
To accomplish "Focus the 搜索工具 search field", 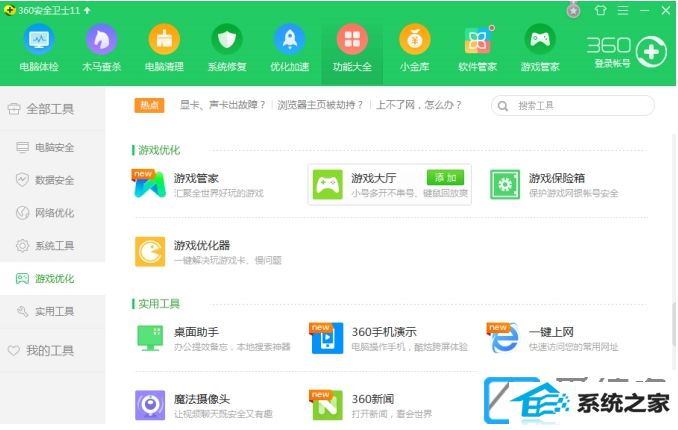I will [x=572, y=106].
